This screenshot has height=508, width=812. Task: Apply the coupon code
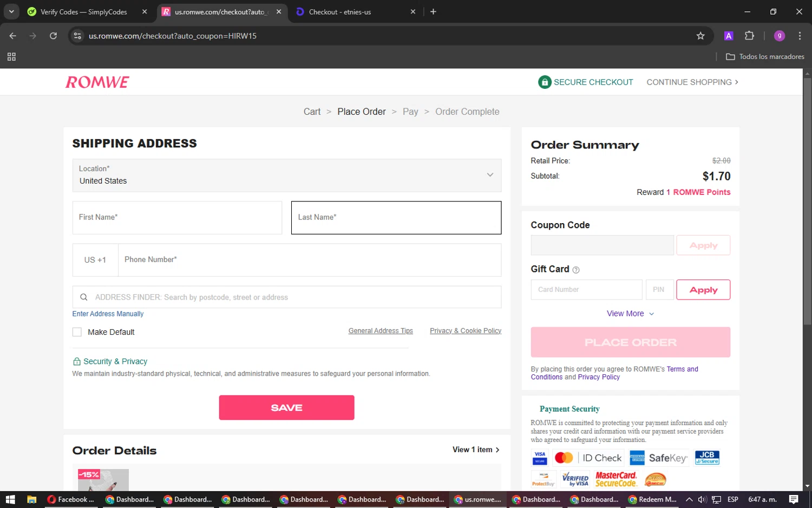click(703, 245)
